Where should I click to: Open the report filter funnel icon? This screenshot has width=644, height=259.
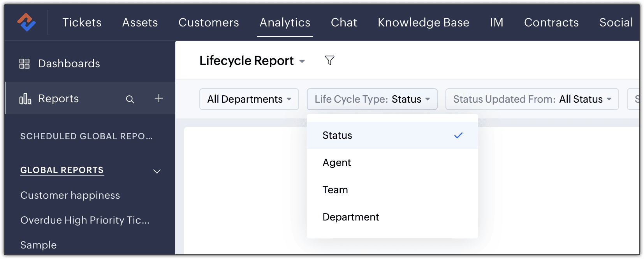tap(329, 60)
